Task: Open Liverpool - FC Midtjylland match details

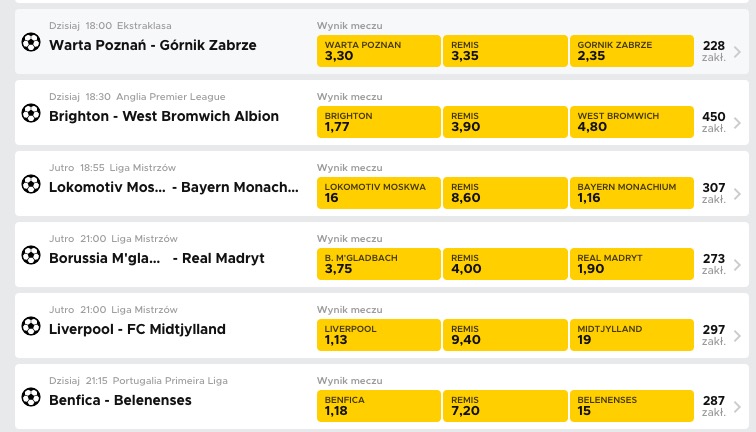Action: tap(137, 329)
